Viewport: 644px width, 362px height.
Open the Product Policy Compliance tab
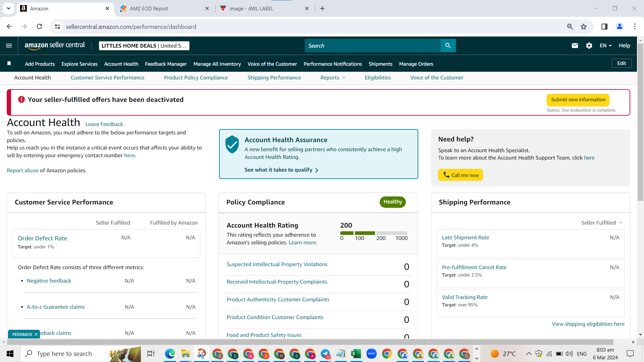coord(196,78)
